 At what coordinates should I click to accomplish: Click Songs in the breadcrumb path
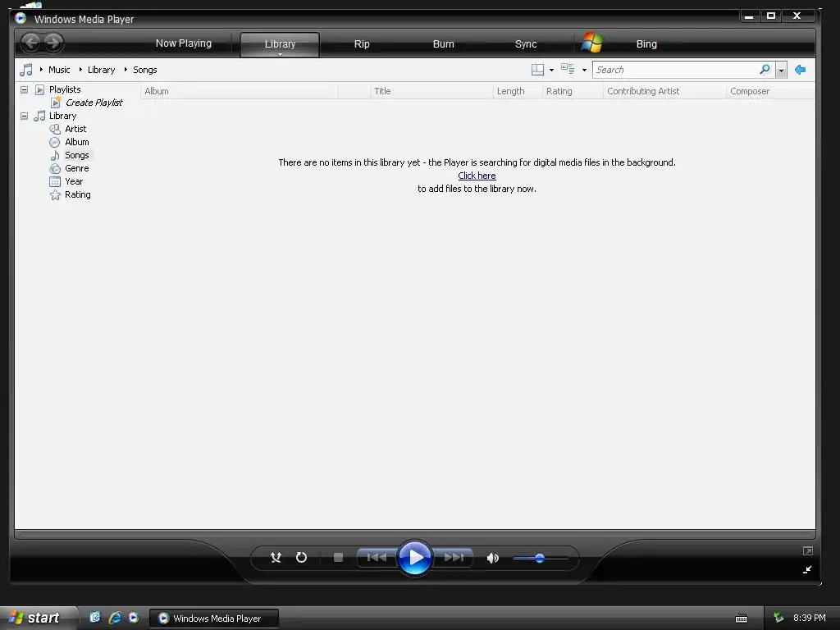[x=144, y=70]
